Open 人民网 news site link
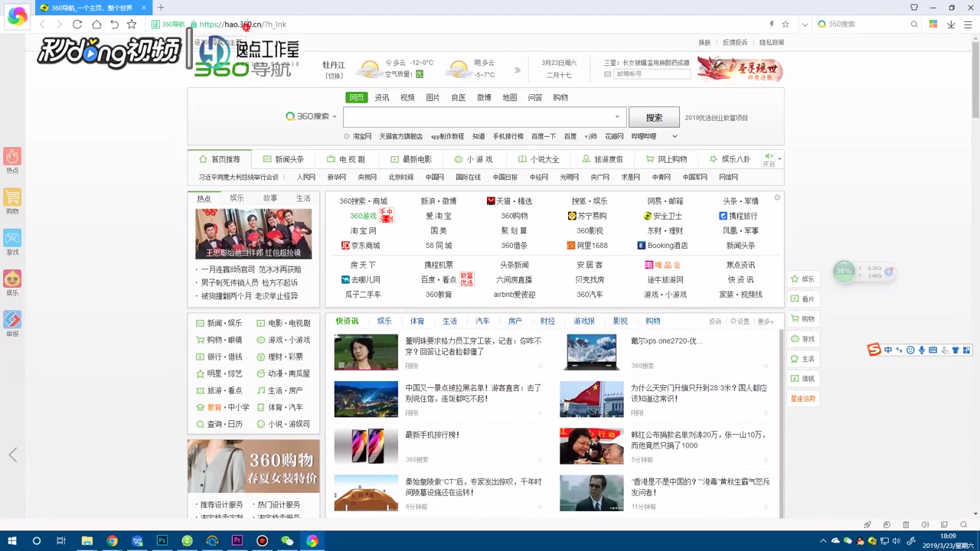Viewport: 980px width, 551px height. click(306, 177)
